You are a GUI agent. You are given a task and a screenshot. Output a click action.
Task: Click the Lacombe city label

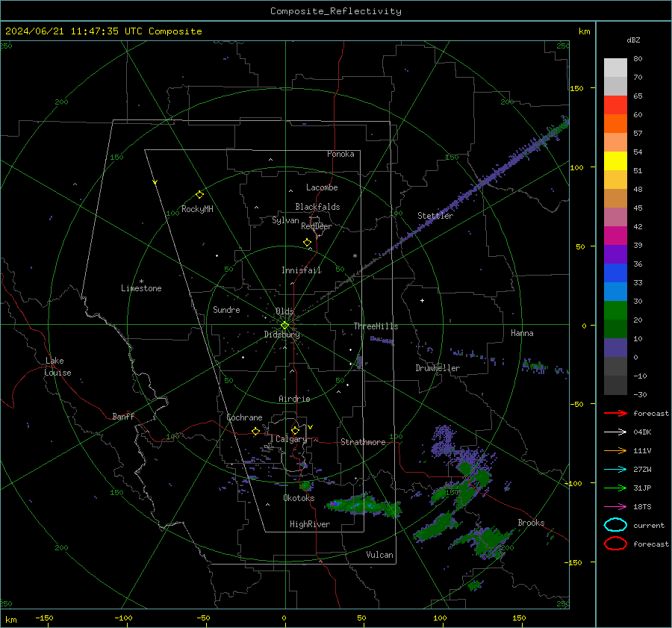click(322, 187)
